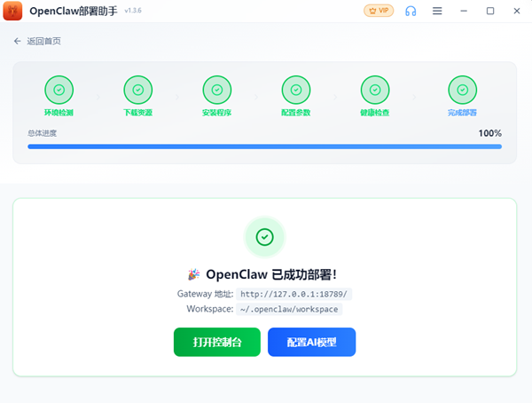The image size is (532, 403).
Task: Click the 100% progress value
Action: [x=490, y=133]
